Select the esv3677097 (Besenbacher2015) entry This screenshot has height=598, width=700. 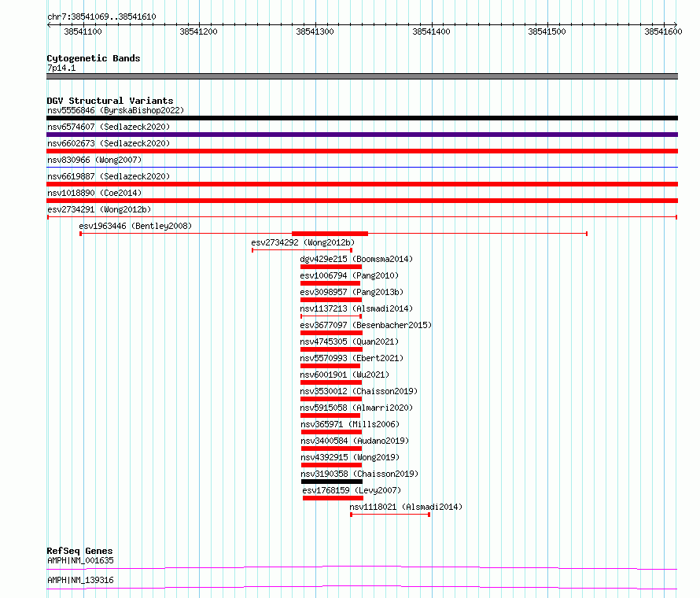point(366,325)
